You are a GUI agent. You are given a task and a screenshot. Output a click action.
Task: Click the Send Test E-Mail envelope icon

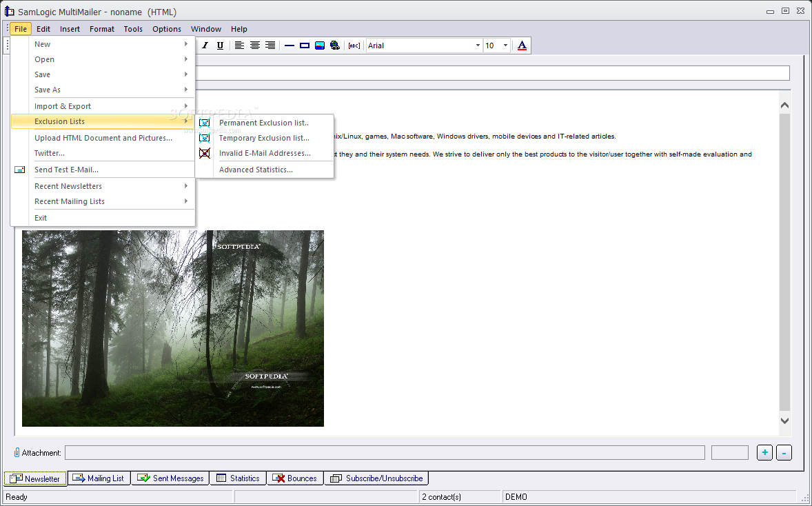click(20, 170)
